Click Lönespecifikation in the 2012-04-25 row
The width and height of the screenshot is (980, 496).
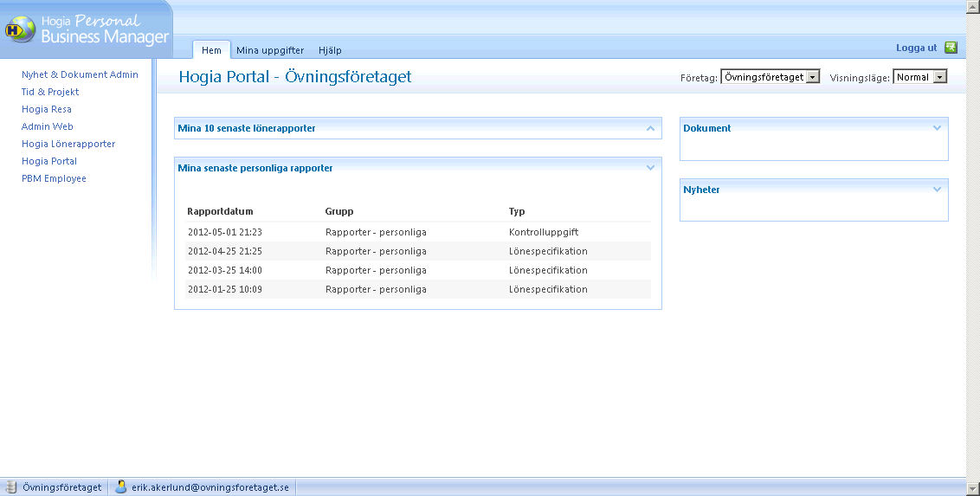coord(548,251)
